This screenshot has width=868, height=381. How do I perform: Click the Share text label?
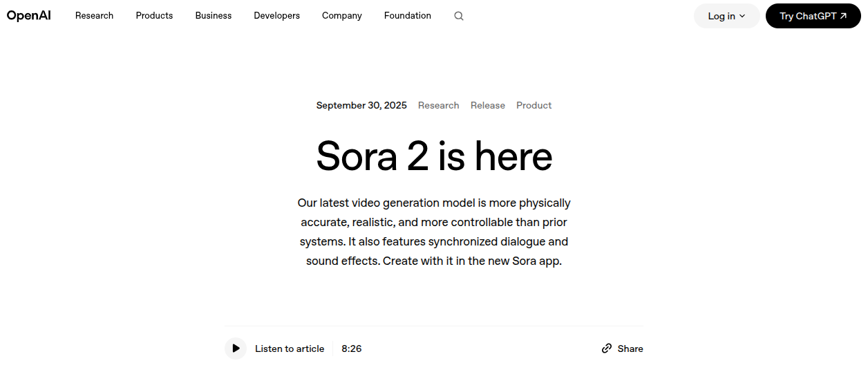coord(630,349)
